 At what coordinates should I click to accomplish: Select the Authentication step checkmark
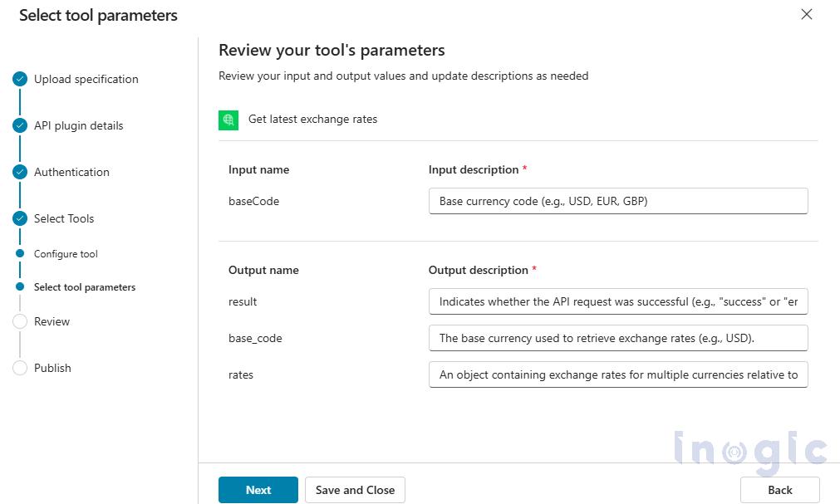click(19, 172)
